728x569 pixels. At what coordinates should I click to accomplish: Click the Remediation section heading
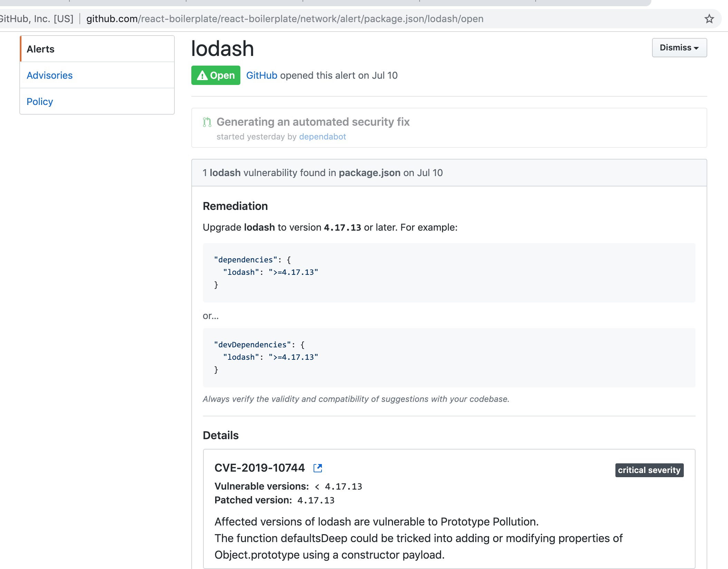coord(235,206)
